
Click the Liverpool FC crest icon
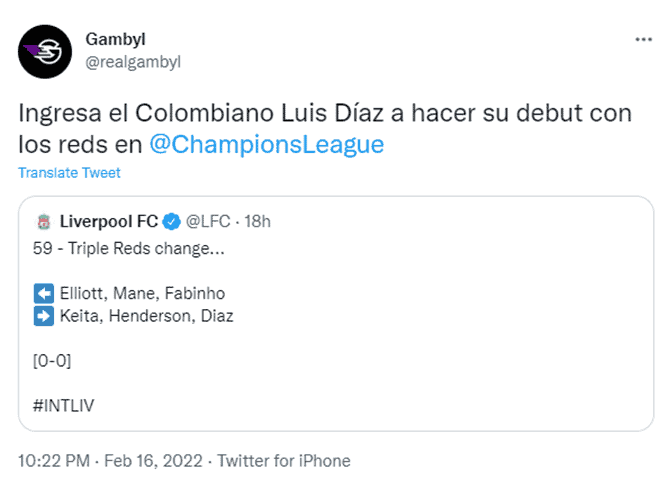43,222
